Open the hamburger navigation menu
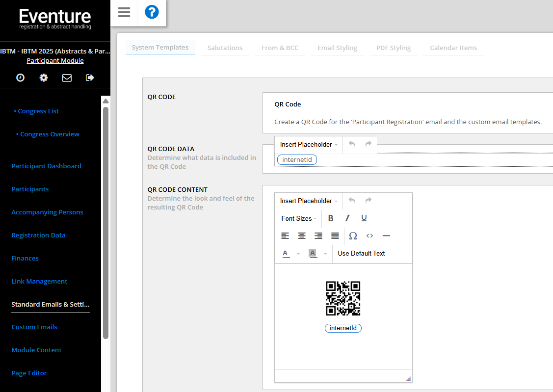Viewport: 553px width, 392px height. pyautogui.click(x=124, y=12)
